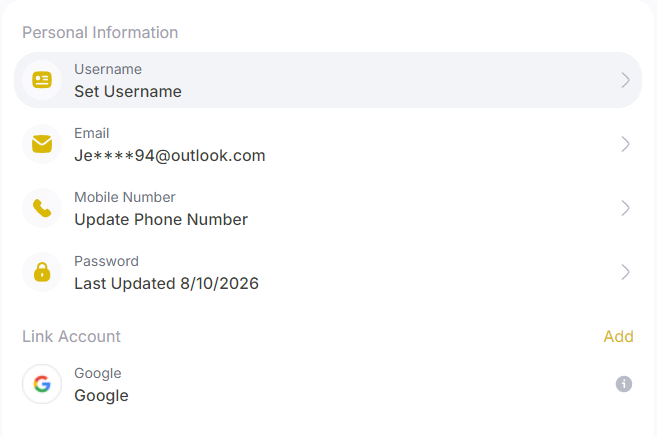657x437 pixels.
Task: Open the info icon beside Google
Action: [x=623, y=384]
